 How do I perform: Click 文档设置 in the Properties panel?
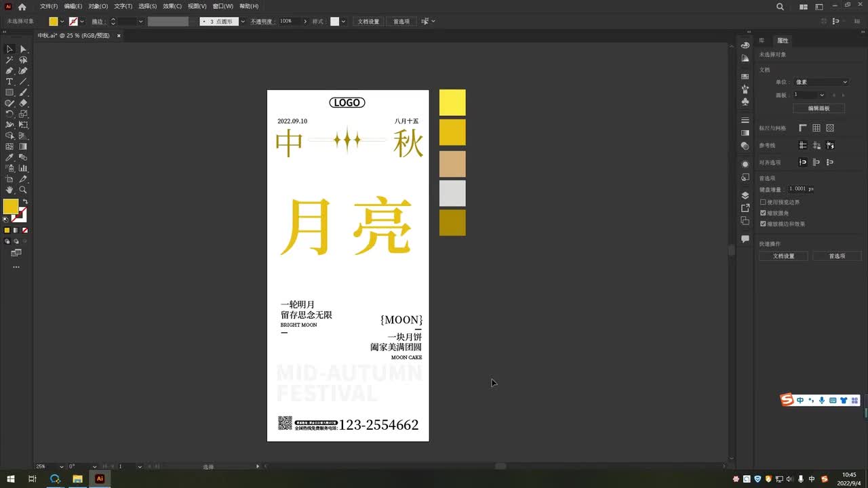pyautogui.click(x=783, y=256)
